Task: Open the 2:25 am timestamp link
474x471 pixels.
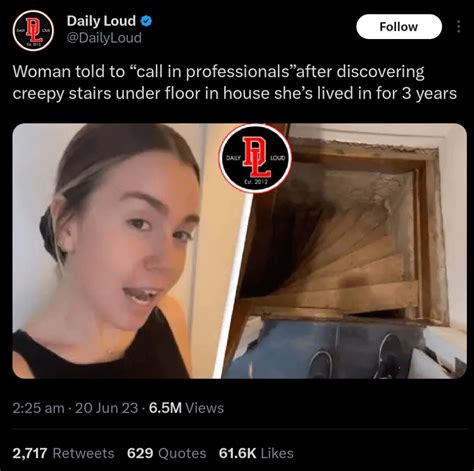Action: click(x=38, y=408)
